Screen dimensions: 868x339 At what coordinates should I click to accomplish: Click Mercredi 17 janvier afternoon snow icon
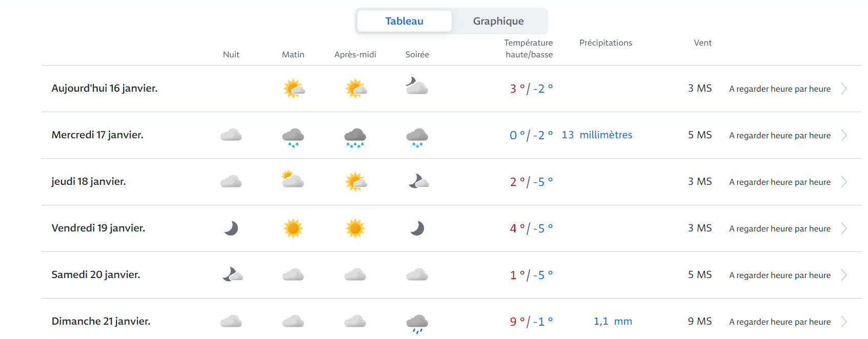(x=355, y=137)
